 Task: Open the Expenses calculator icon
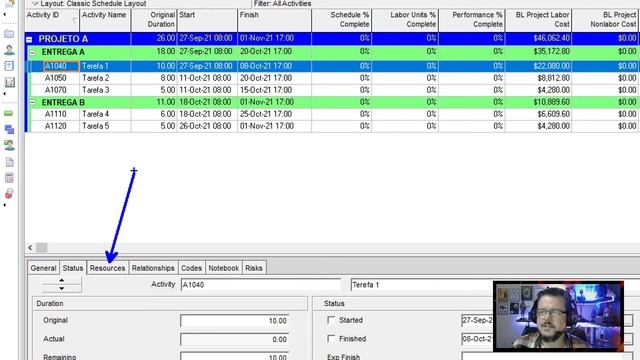click(9, 178)
